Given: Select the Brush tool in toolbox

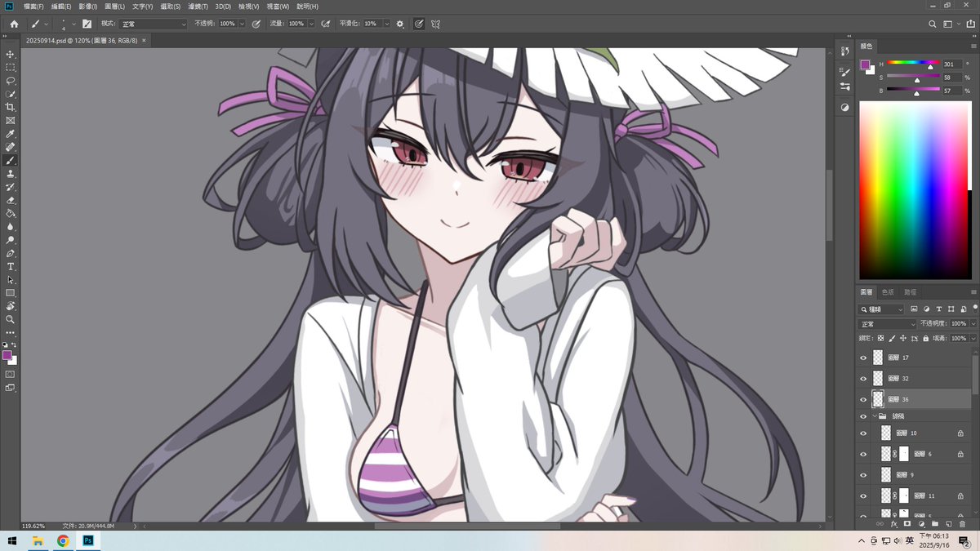Looking at the screenshot, I should tap(11, 161).
